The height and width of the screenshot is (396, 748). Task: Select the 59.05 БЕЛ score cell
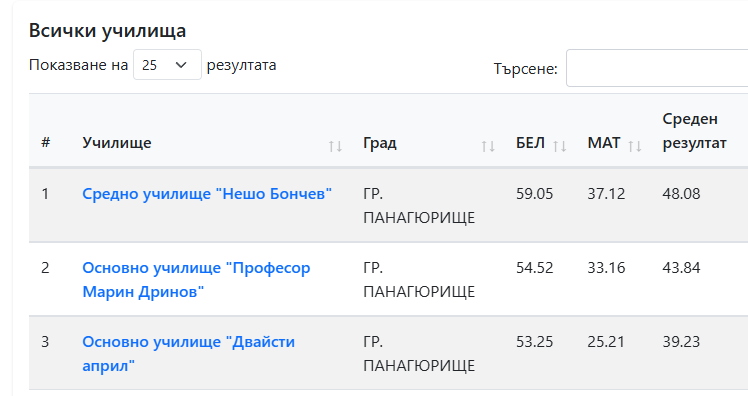534,194
